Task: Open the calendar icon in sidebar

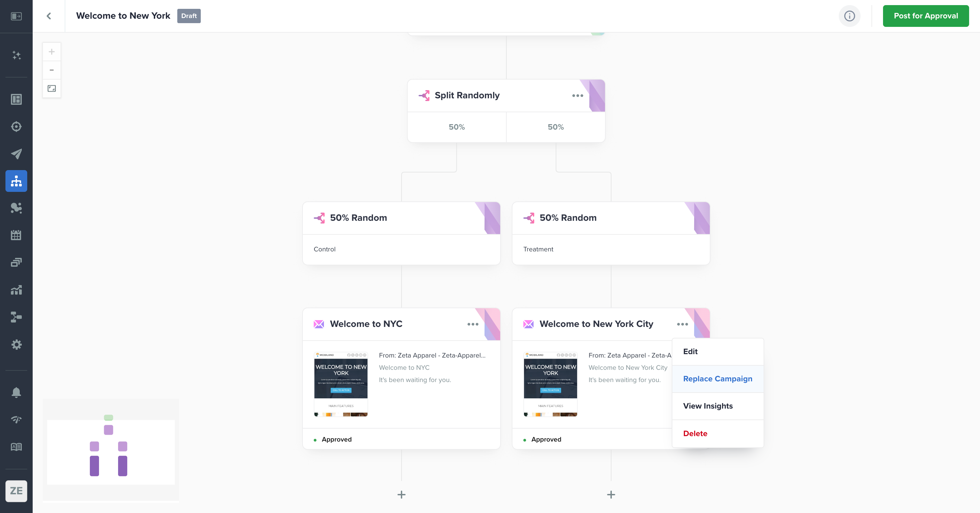Action: click(x=16, y=235)
